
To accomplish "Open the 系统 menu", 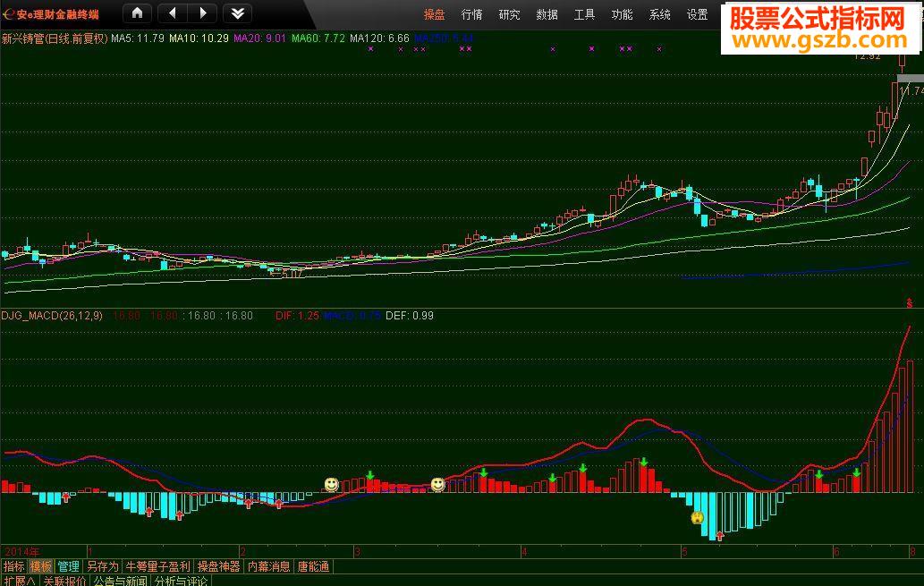I will click(x=659, y=14).
